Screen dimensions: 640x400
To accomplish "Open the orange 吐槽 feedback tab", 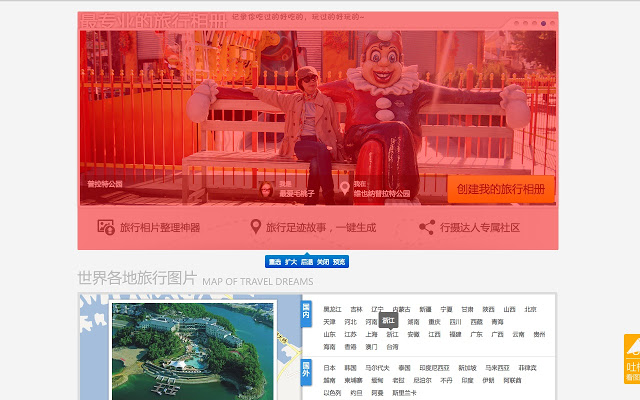I will [632, 359].
